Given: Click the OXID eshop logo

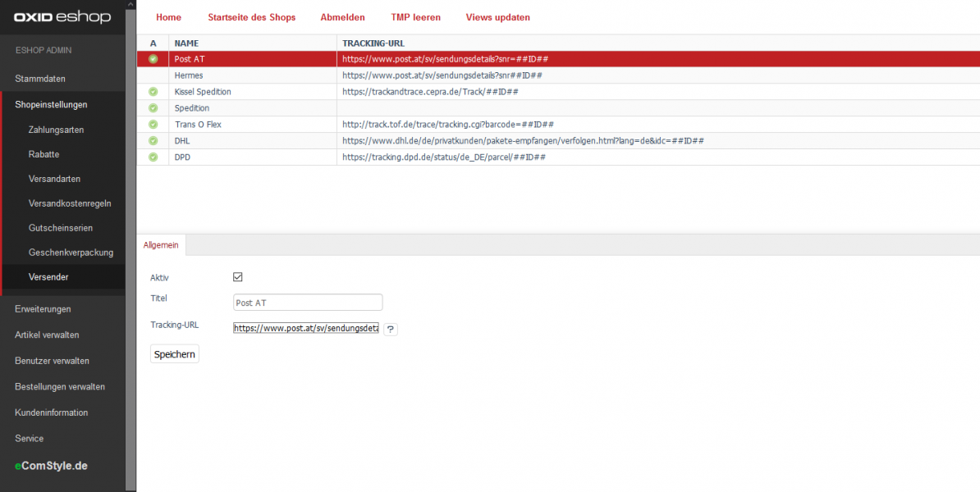Looking at the screenshot, I should (x=62, y=17).
